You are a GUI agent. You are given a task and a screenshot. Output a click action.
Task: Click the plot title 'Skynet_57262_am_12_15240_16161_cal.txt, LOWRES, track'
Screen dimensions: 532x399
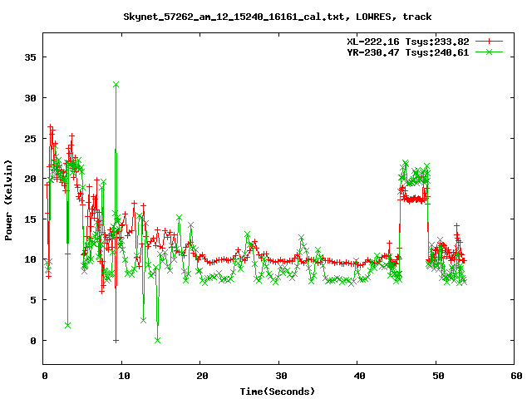[x=277, y=17]
